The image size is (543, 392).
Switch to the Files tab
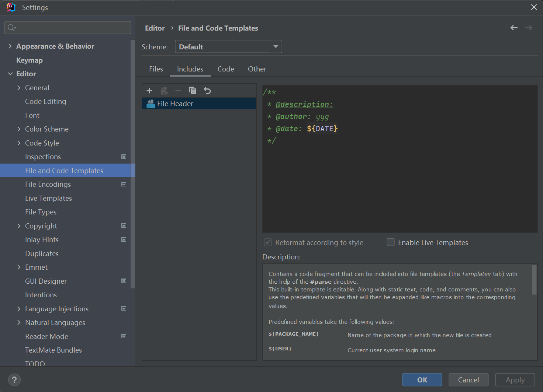156,69
